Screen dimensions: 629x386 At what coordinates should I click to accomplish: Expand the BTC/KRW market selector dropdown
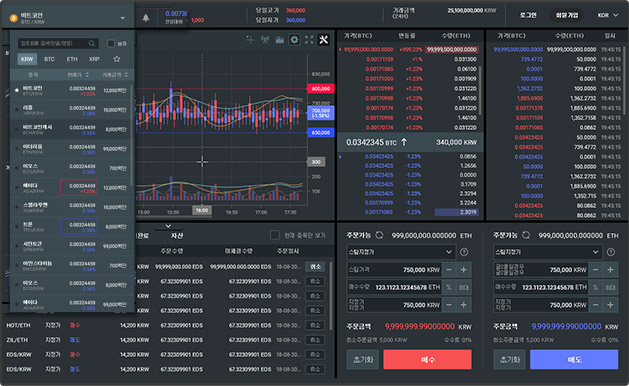(x=122, y=18)
